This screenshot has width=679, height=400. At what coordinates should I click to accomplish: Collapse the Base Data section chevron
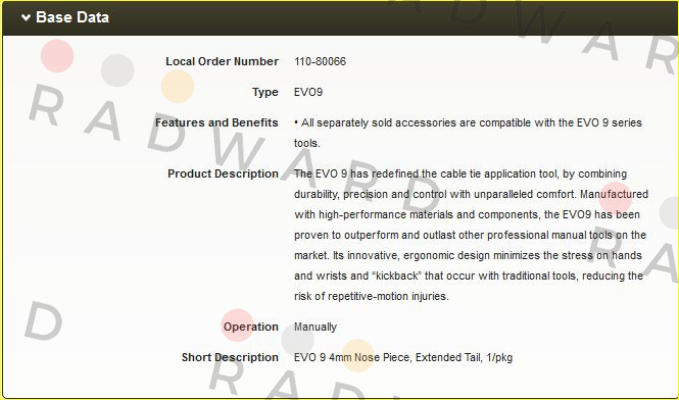26,17
